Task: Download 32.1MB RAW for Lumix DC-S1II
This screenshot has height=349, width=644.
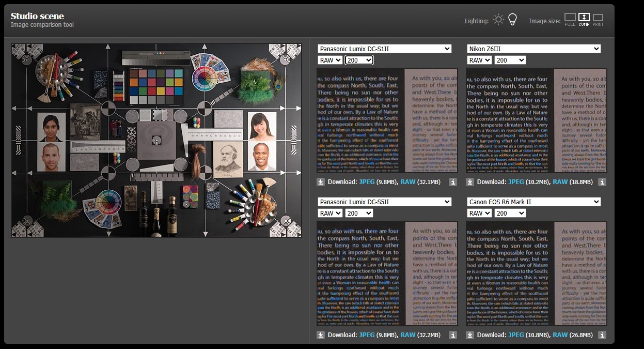Action: coord(408,182)
